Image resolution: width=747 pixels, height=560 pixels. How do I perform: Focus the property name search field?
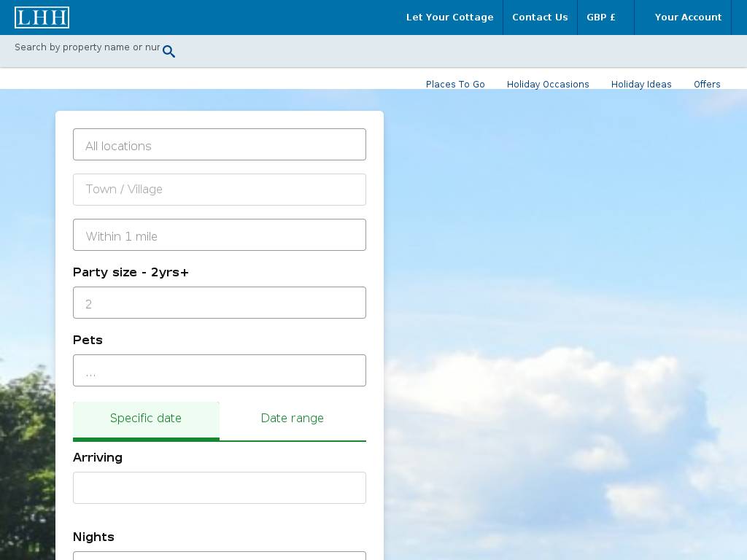[87, 47]
